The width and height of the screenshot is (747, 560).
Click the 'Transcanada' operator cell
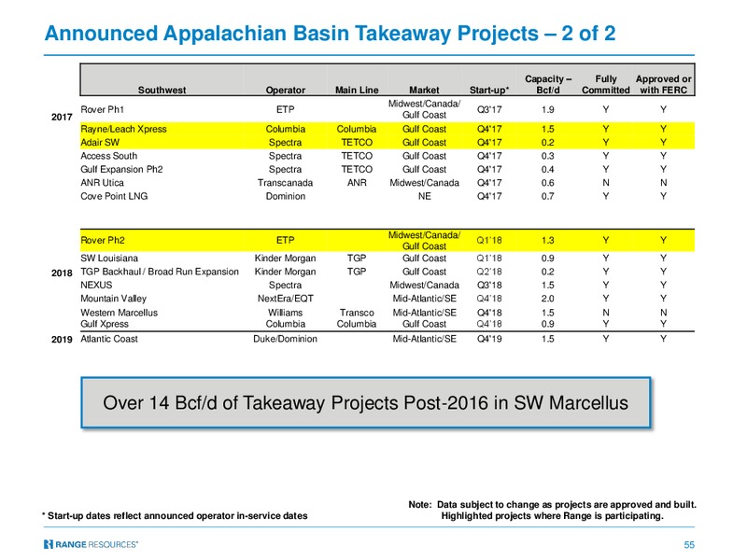click(285, 183)
